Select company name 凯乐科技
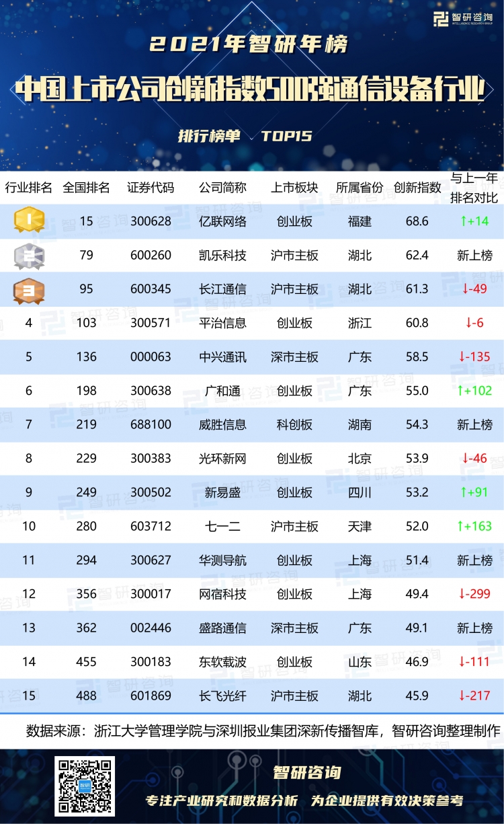 (223, 256)
